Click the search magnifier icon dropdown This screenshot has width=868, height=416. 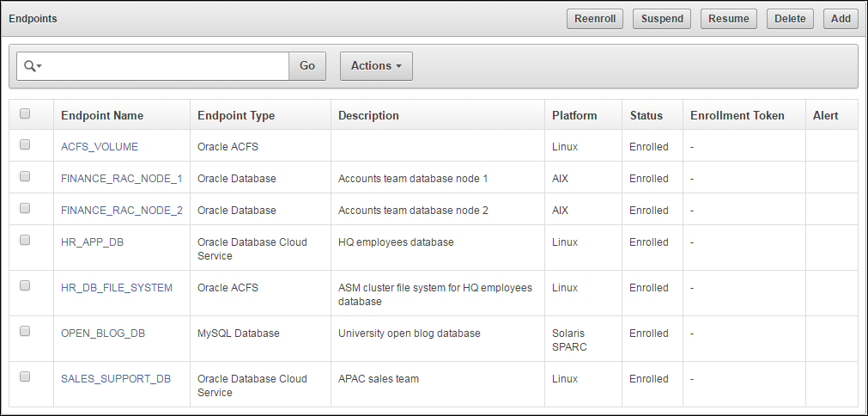(33, 66)
